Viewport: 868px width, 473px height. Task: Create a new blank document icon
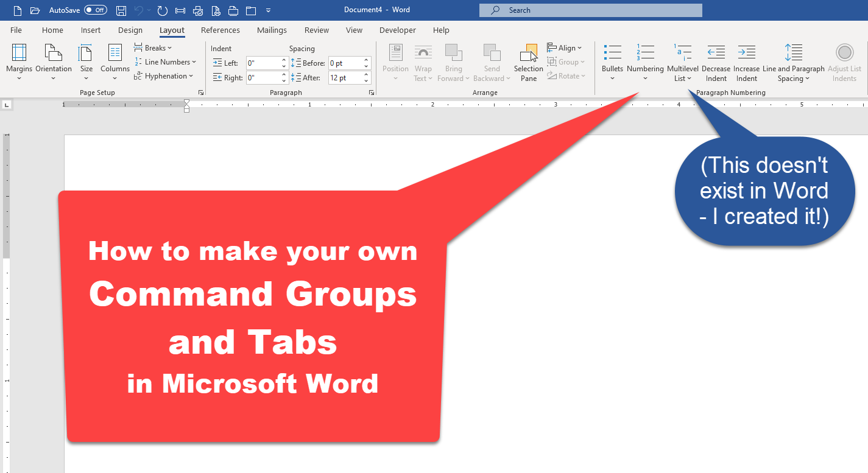tap(18, 10)
